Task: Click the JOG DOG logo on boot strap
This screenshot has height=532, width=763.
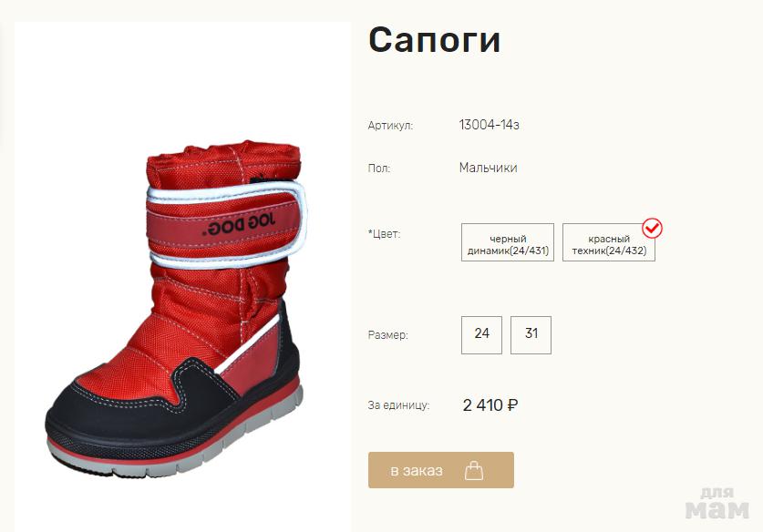Action: point(239,225)
